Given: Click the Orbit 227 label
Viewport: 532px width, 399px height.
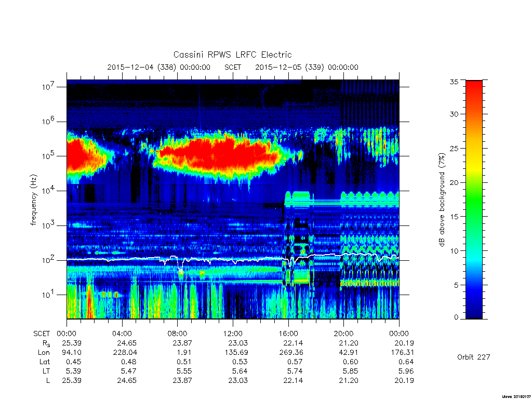Looking at the screenshot, I should [x=474, y=357].
